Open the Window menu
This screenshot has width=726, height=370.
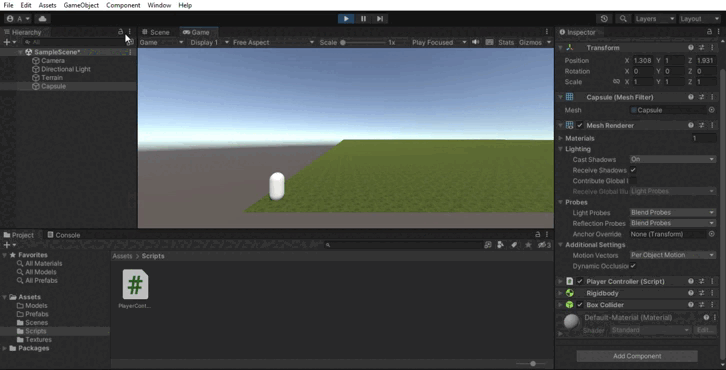click(x=159, y=5)
